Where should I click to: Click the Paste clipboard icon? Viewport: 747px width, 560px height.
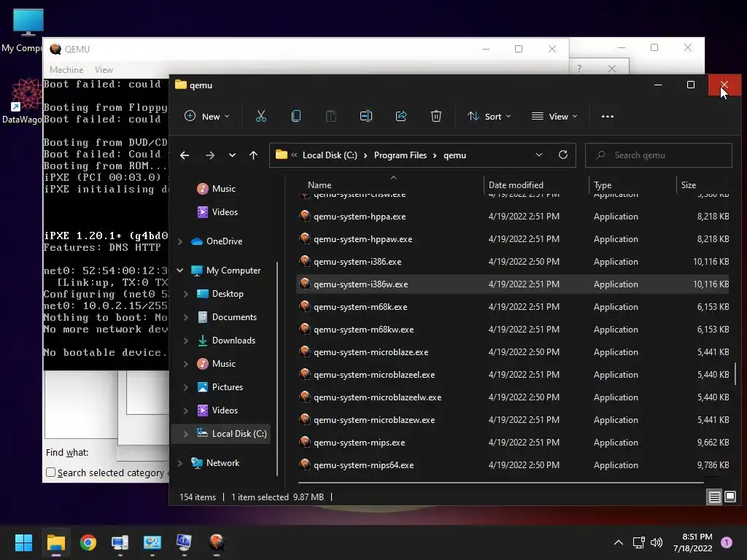[330, 116]
